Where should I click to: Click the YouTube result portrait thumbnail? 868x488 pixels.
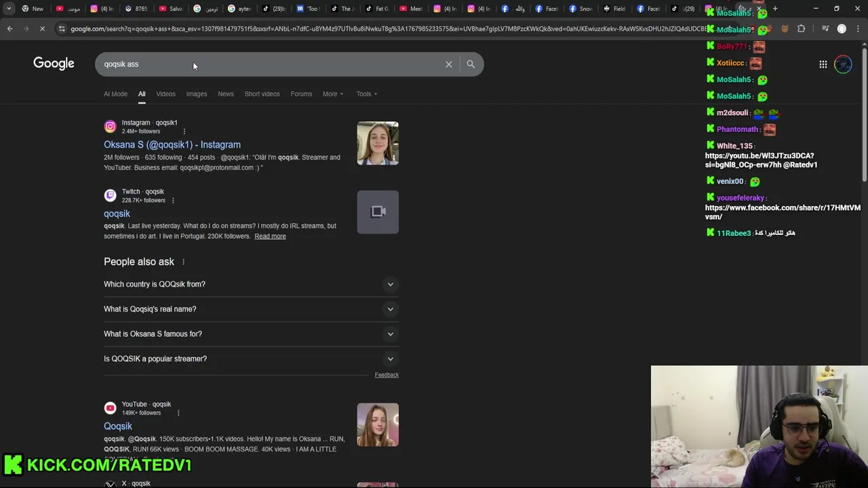click(x=378, y=425)
